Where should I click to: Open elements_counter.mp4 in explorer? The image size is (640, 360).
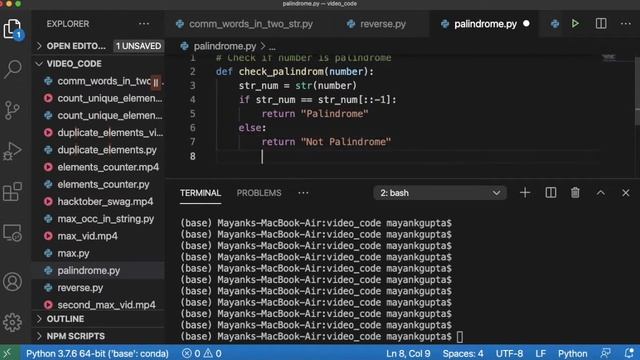98,167
